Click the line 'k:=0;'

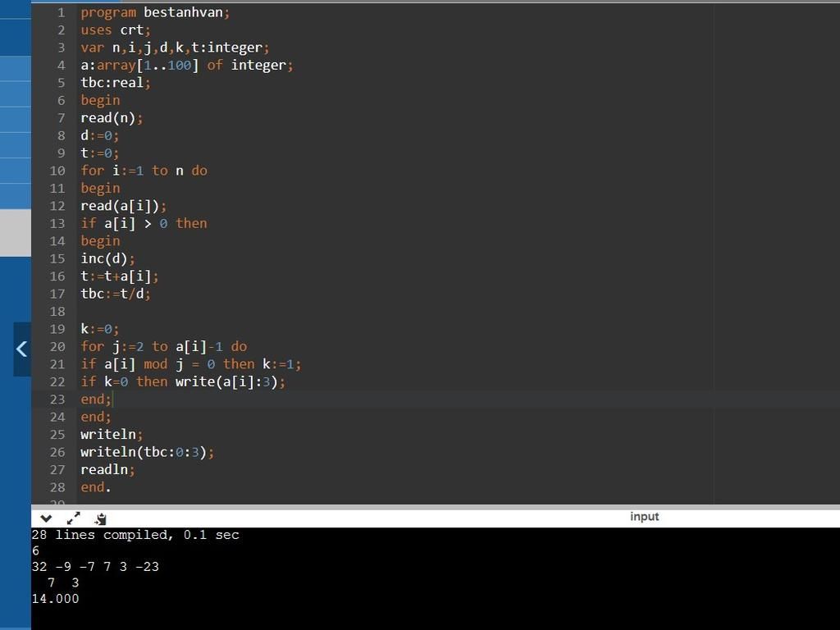[99, 329]
